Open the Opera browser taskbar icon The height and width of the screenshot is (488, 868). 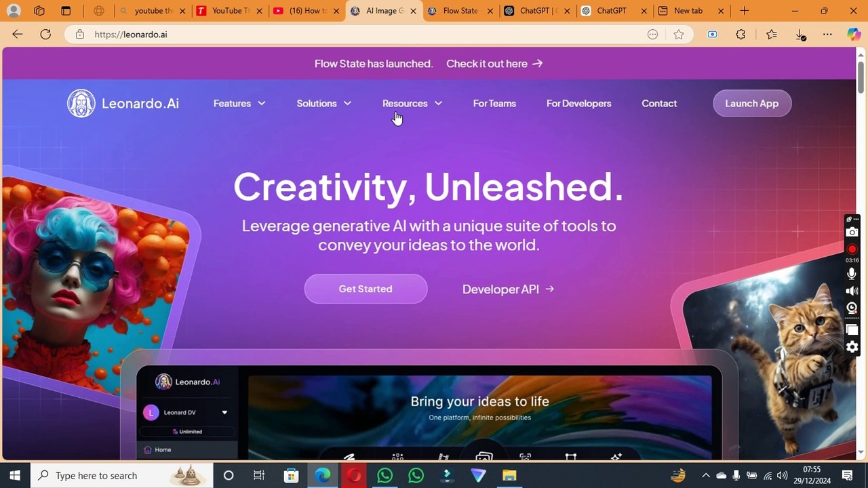click(354, 476)
